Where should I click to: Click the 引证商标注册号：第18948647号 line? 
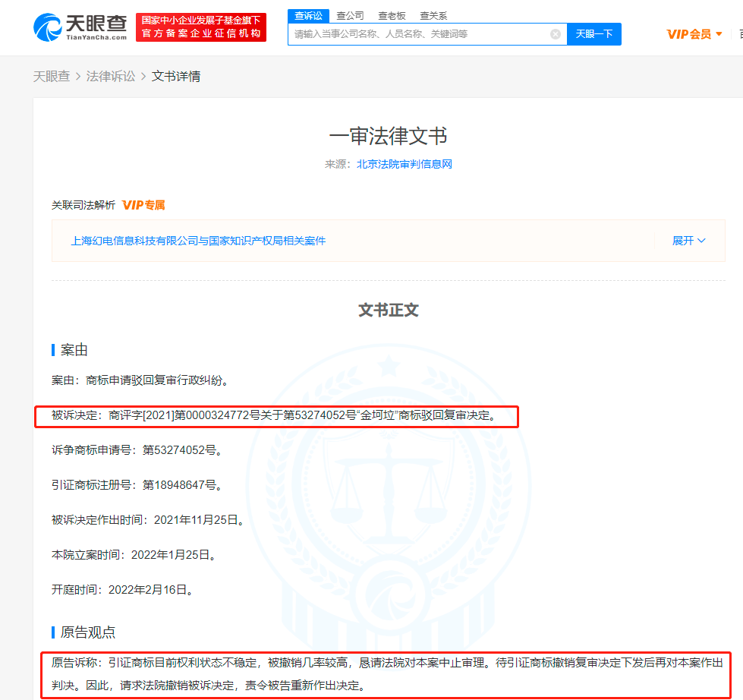137,485
